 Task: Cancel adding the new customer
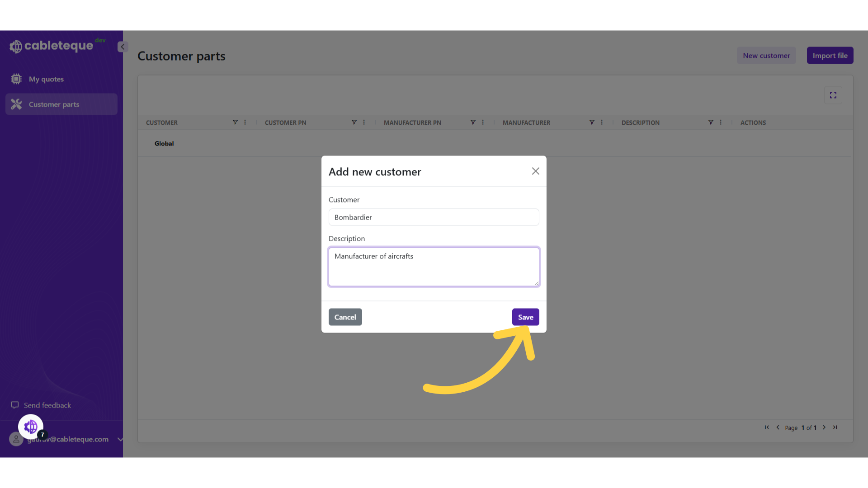[x=345, y=317]
